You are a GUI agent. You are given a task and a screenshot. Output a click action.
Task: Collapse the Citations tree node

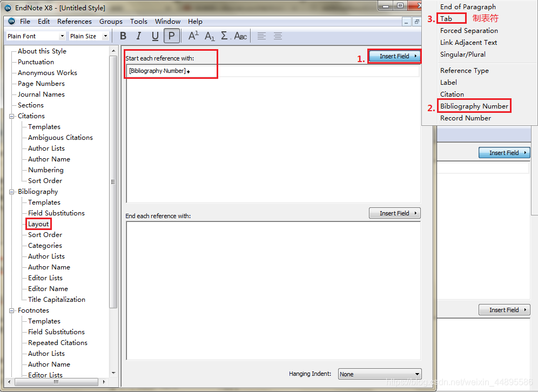(12, 116)
